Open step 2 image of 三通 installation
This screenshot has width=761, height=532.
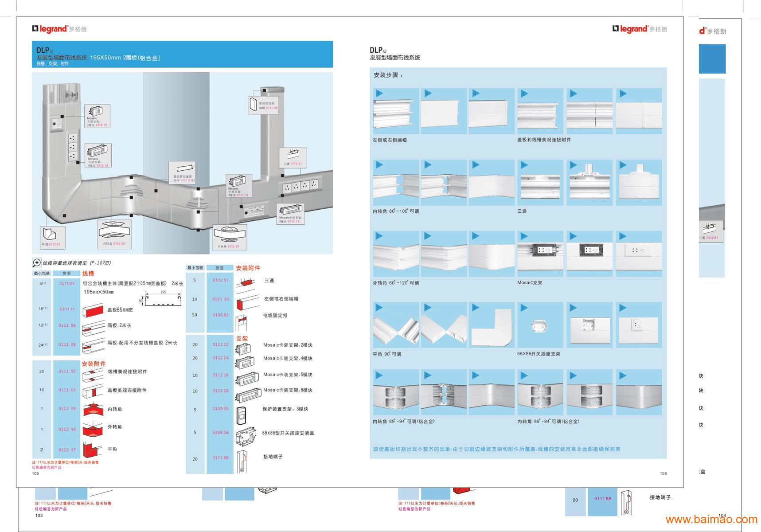pyautogui.click(x=589, y=183)
